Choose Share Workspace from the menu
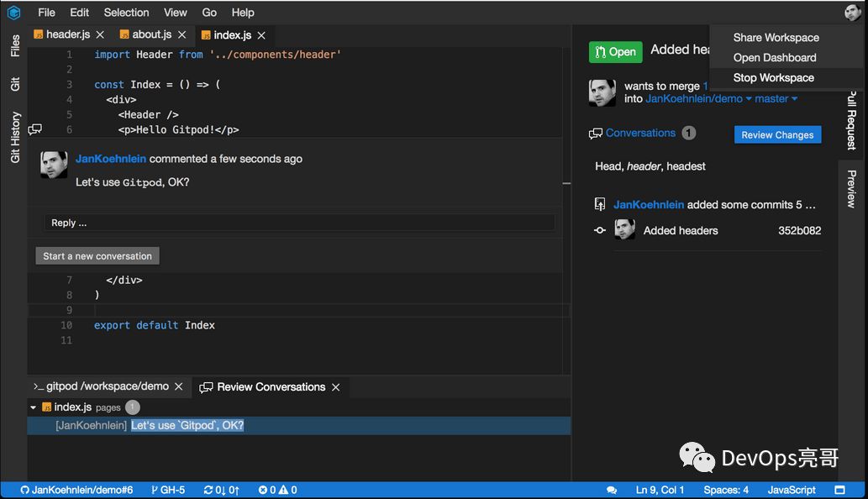The width and height of the screenshot is (868, 499). [x=776, y=38]
